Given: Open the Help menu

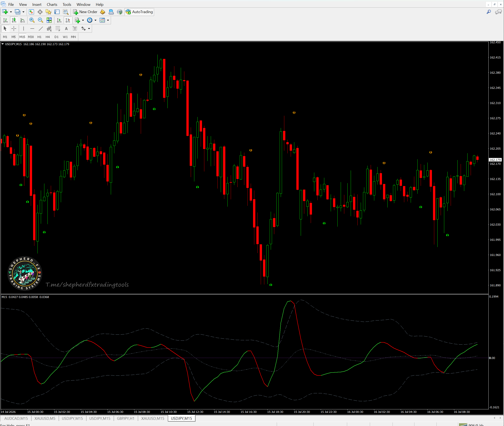Looking at the screenshot, I should (100, 5).
